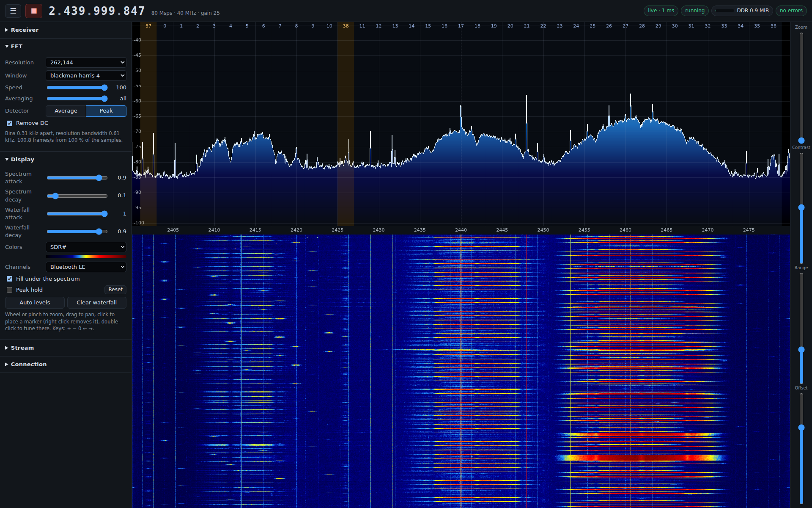Screen dimensions: 812x508
Task: Click the live 1 ms status badge
Action: (661, 11)
